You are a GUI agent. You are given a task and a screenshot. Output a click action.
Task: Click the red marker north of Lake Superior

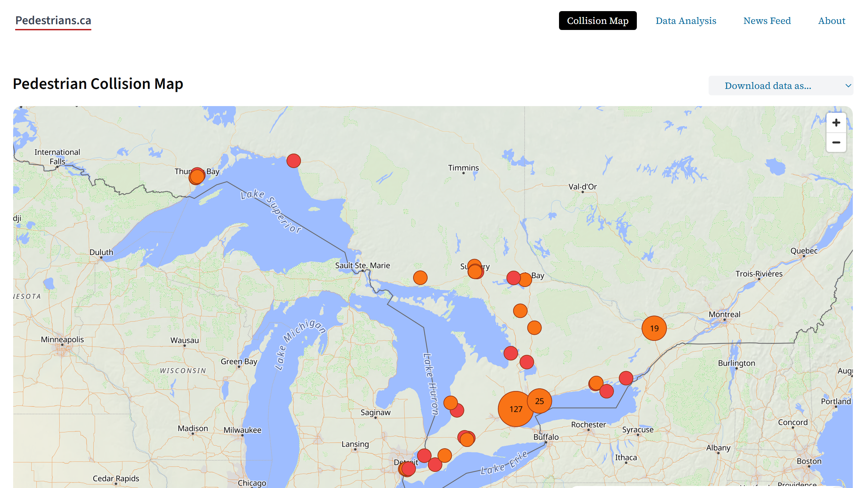click(293, 161)
